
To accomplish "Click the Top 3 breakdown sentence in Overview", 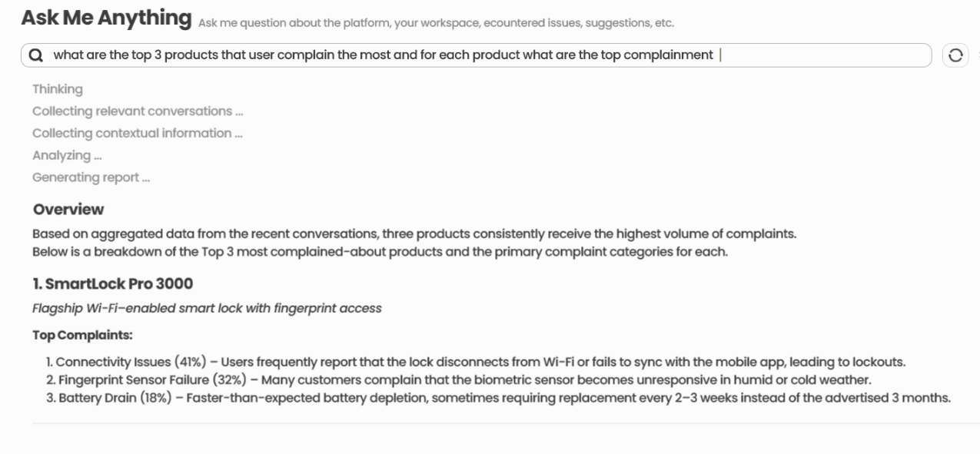I will coord(380,252).
